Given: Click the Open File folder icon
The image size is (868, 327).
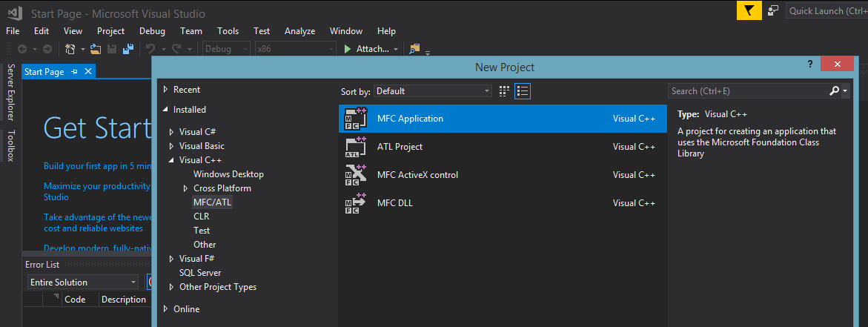Looking at the screenshot, I should 96,49.
